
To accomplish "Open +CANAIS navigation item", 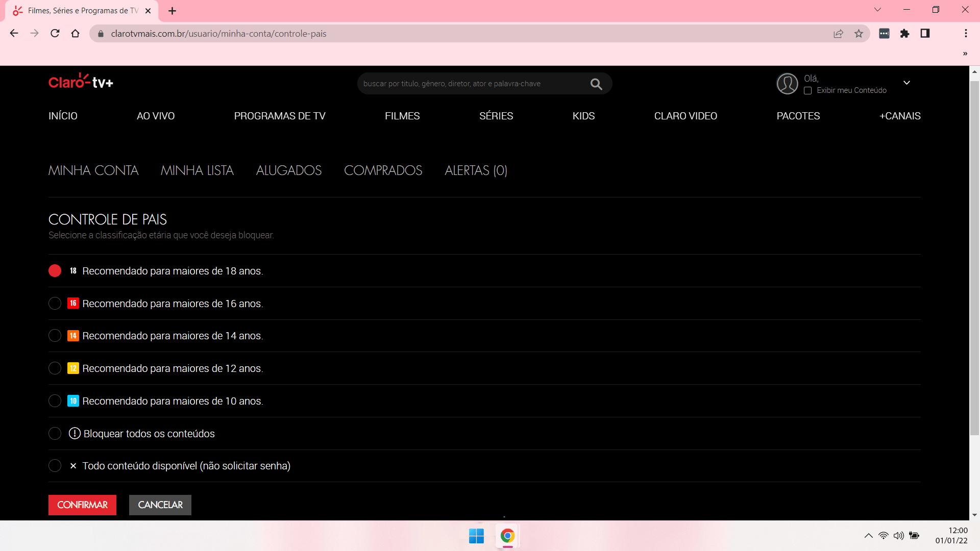I will coord(900,116).
